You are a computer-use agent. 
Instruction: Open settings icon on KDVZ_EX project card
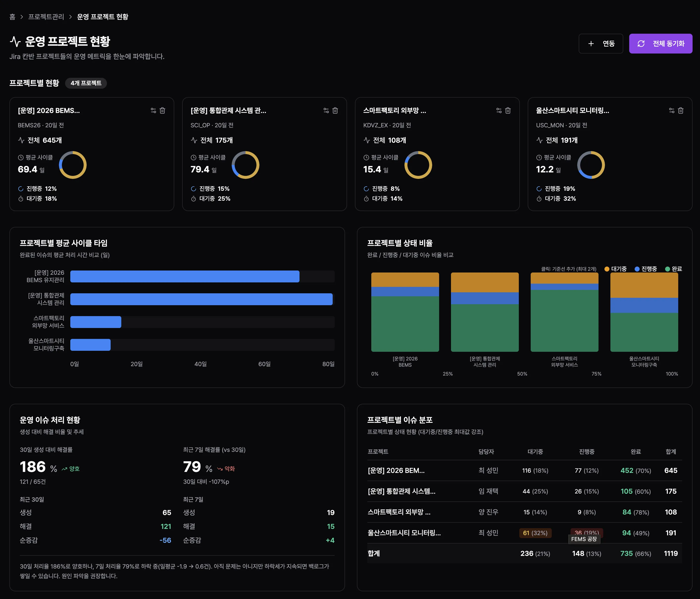tap(499, 110)
